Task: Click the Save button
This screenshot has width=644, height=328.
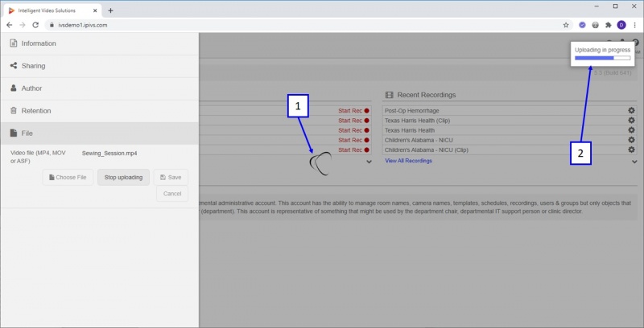Action: coord(171,178)
